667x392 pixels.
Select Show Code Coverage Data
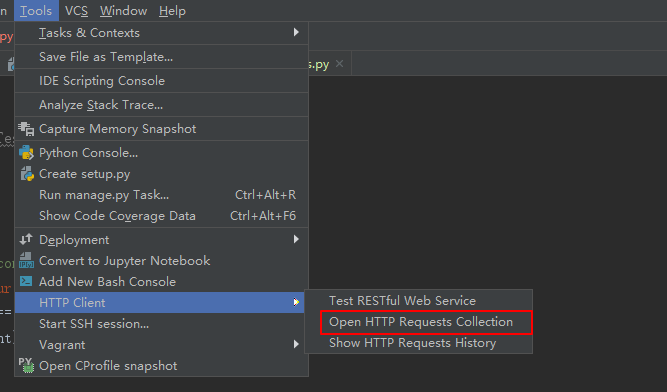[x=162, y=216]
